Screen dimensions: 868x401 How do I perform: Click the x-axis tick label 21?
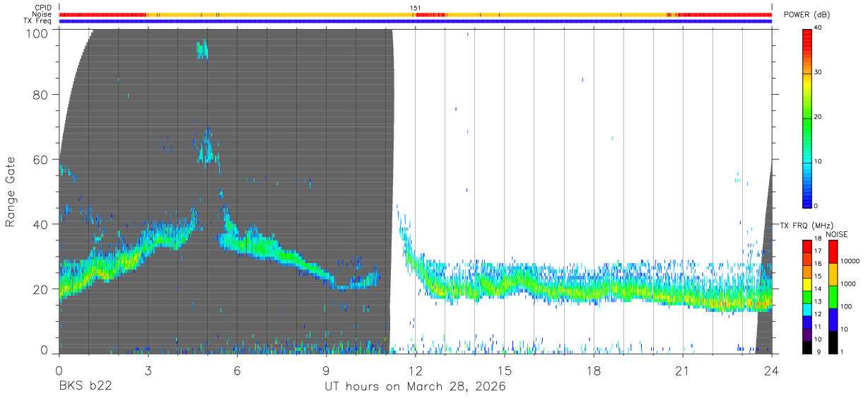[x=683, y=371]
